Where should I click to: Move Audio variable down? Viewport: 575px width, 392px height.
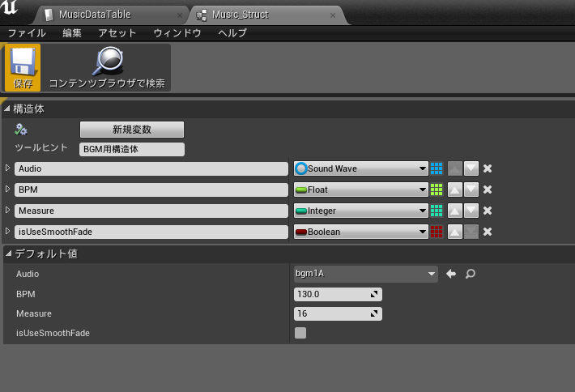[471, 168]
